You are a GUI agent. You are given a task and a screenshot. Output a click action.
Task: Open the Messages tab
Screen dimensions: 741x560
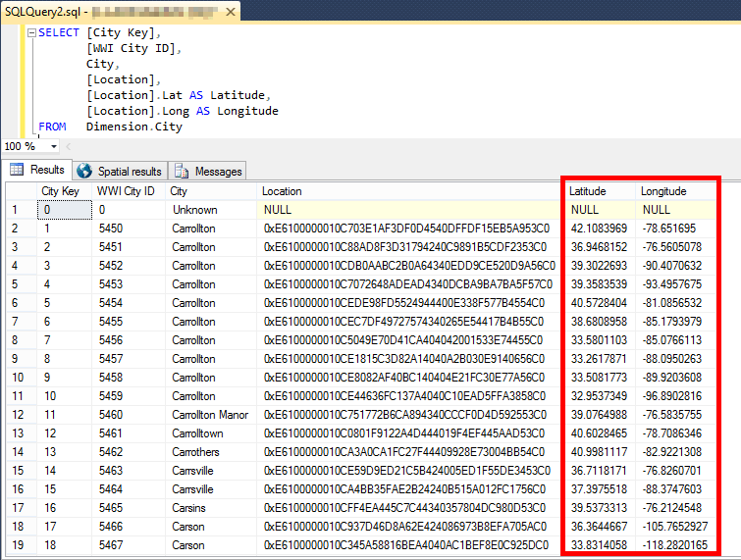[x=207, y=171]
